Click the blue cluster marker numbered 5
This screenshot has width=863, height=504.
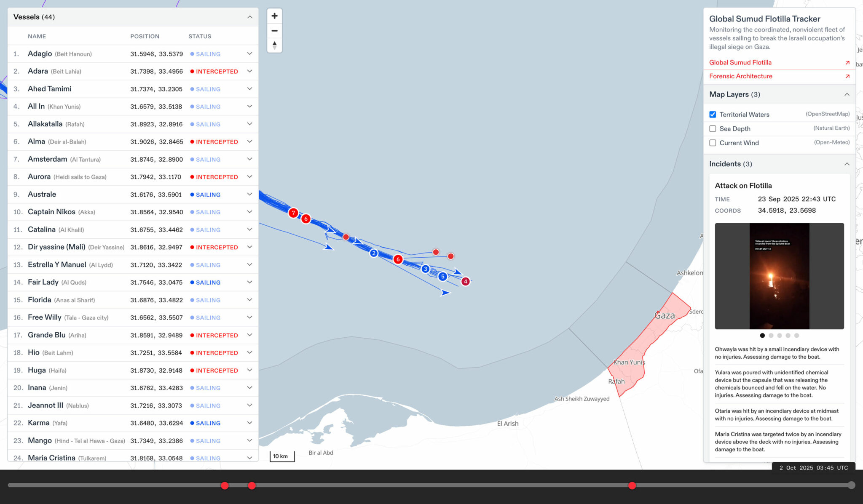coord(442,277)
